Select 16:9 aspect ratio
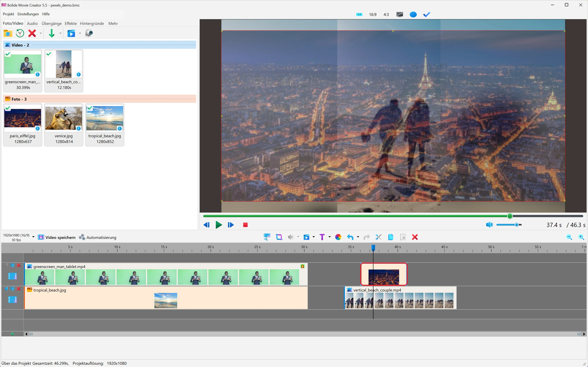Viewport: 588px width, 367px height. [x=373, y=14]
